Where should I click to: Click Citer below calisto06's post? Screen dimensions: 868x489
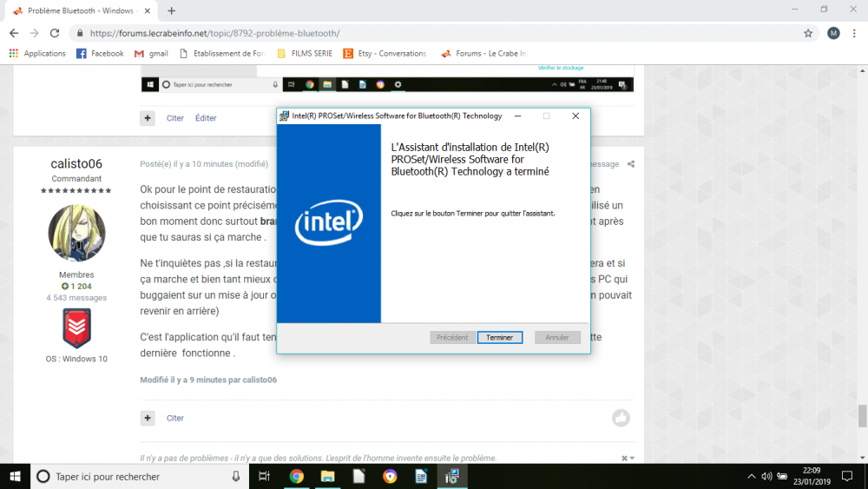pyautogui.click(x=175, y=418)
